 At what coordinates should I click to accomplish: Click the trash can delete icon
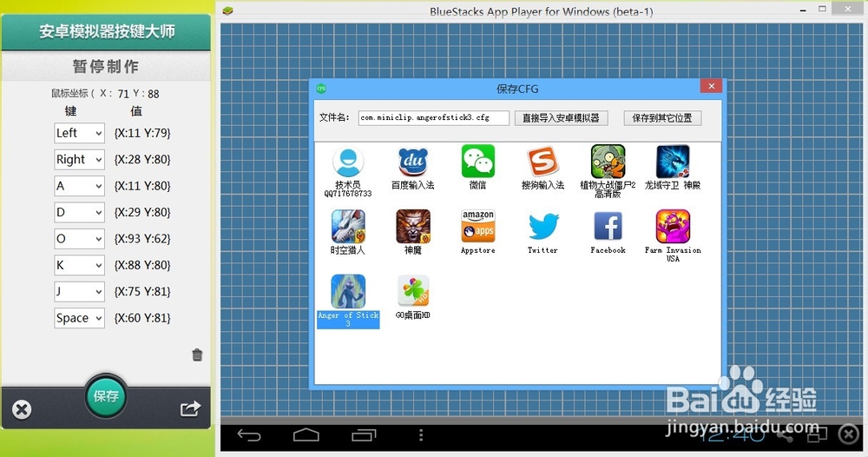[x=197, y=354]
